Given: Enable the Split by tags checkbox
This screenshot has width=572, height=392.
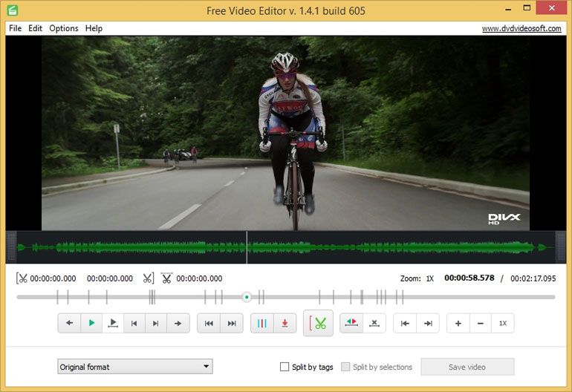Looking at the screenshot, I should 285,367.
